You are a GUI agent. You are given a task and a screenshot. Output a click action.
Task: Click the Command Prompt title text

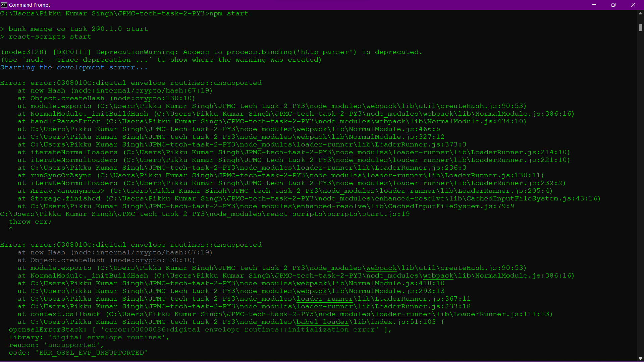pos(30,5)
